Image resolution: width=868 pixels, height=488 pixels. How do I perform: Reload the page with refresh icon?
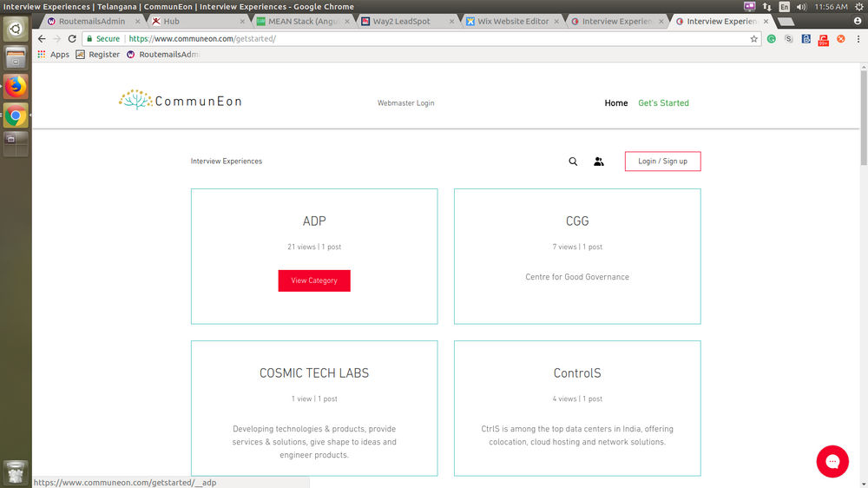pyautogui.click(x=72, y=39)
